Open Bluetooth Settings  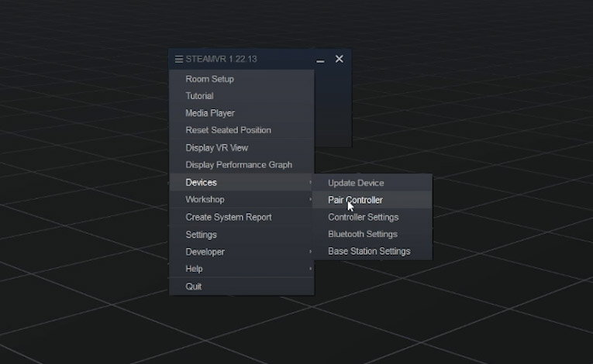pyautogui.click(x=362, y=234)
